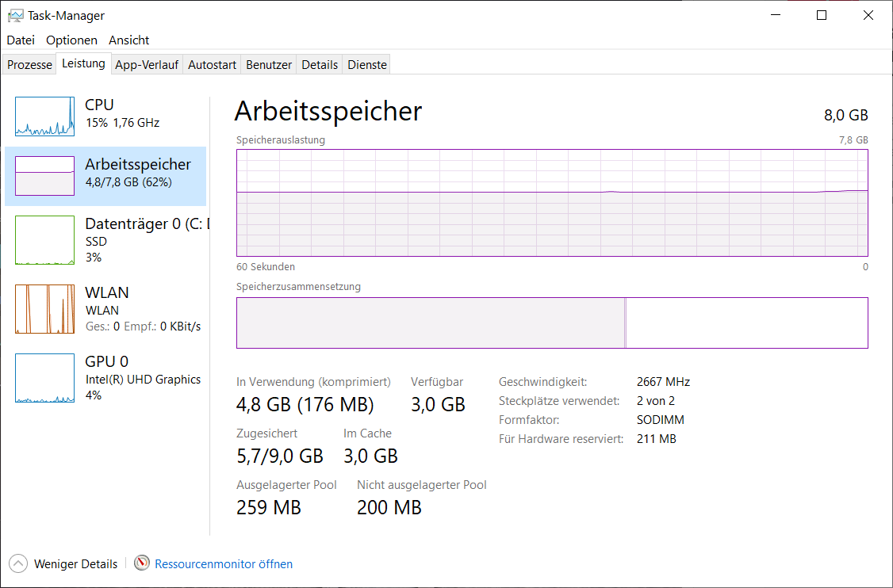The height and width of the screenshot is (588, 893).
Task: Switch to the Prozesse tab
Action: (x=29, y=65)
